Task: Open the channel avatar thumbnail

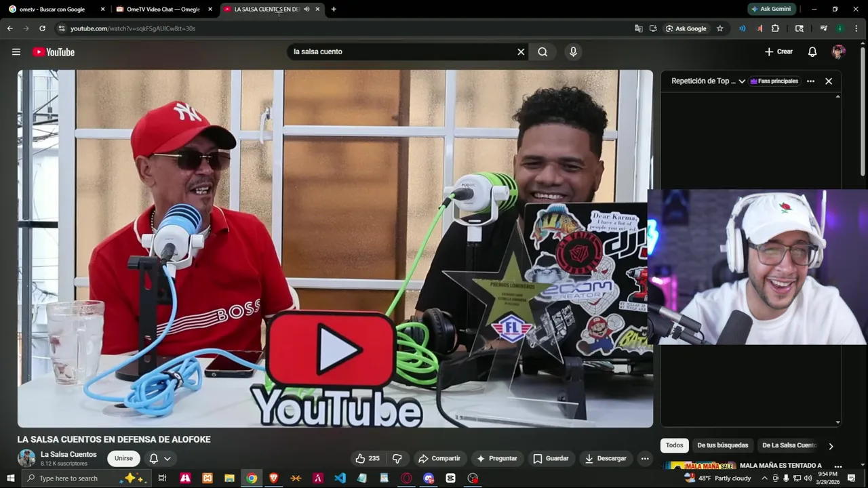Action: point(26,458)
